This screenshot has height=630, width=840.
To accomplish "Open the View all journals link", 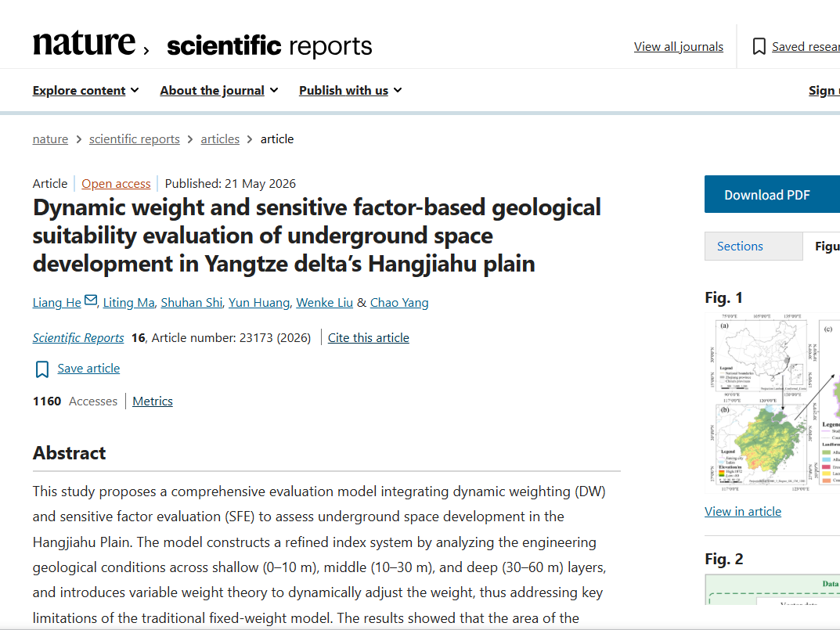I will 678,47.
